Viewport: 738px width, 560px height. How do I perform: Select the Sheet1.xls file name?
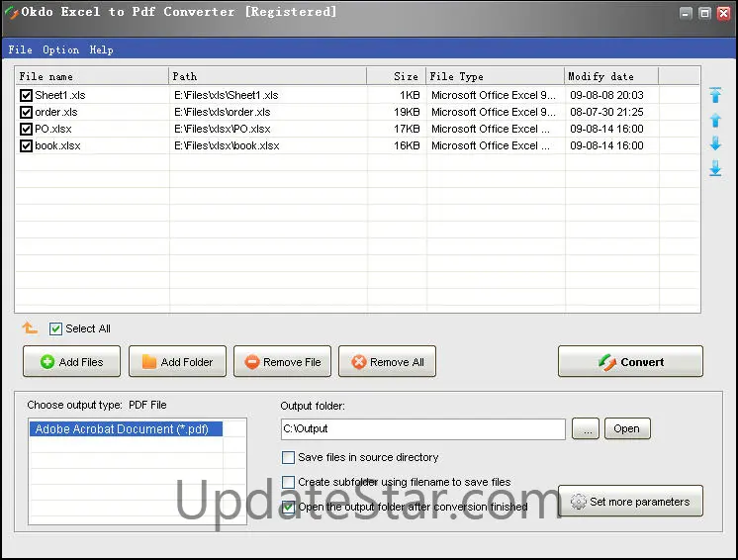point(60,95)
